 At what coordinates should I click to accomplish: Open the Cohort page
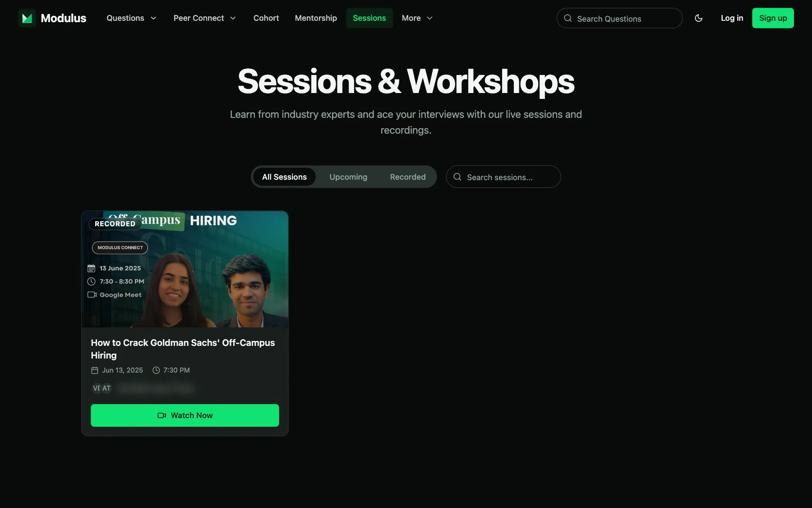click(x=266, y=18)
